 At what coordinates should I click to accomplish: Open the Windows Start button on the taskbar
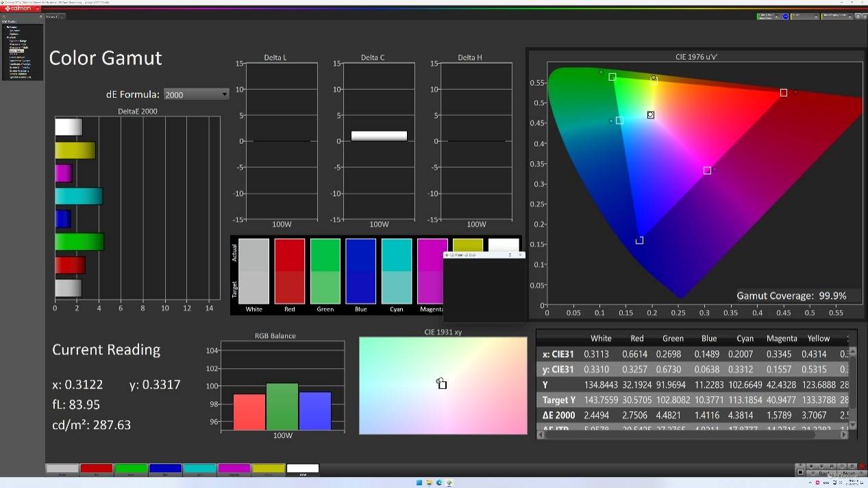coord(419,483)
